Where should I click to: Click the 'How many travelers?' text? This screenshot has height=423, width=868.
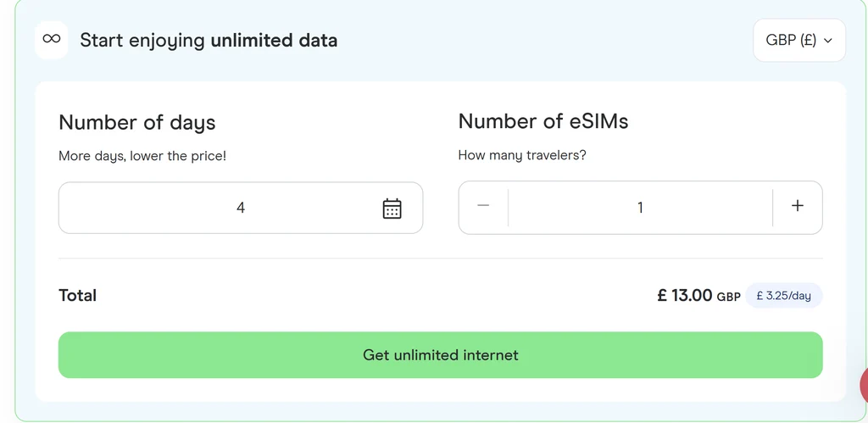[522, 156]
